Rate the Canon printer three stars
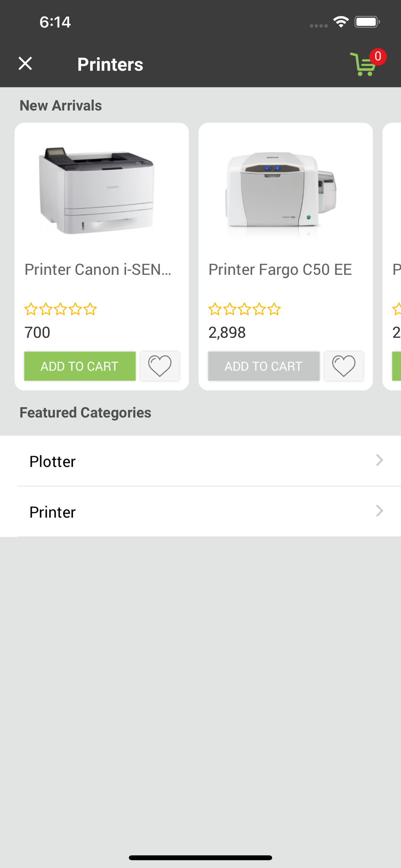The width and height of the screenshot is (401, 868). (61, 309)
